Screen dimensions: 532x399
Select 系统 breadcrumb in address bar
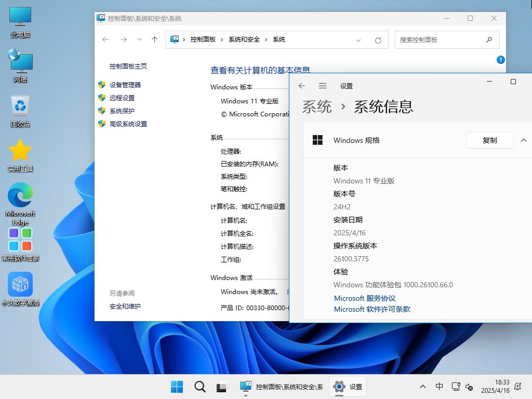(x=279, y=39)
